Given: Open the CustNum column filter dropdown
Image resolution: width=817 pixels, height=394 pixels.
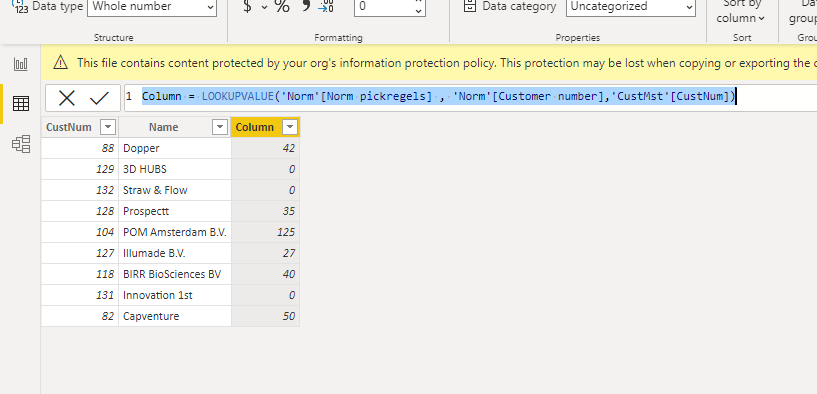Looking at the screenshot, I should click(108, 127).
